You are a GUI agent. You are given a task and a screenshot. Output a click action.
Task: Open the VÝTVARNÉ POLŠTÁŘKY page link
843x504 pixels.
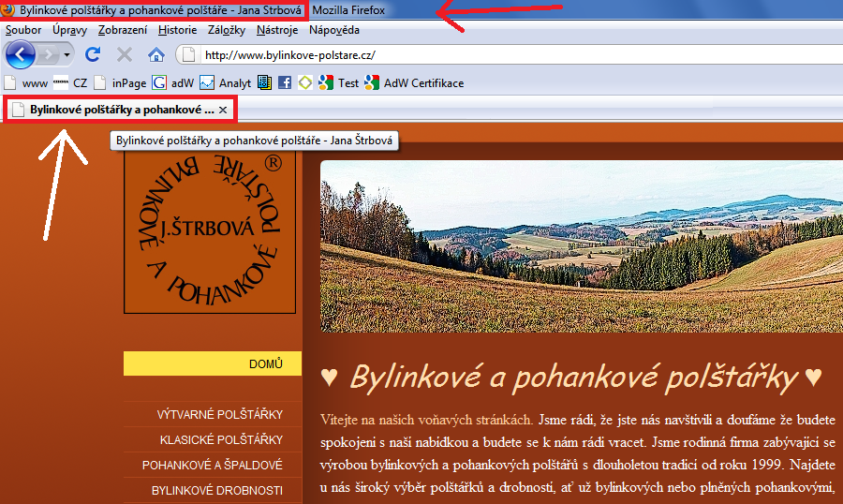(220, 414)
